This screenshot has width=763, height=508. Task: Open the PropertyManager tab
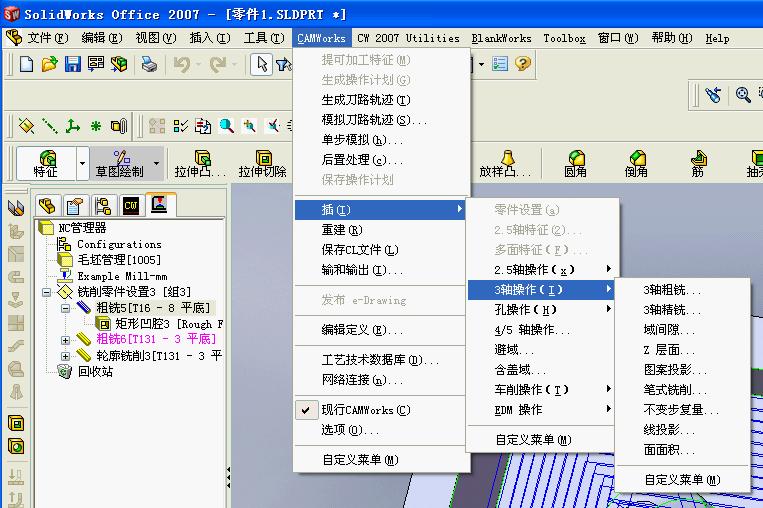pos(74,205)
